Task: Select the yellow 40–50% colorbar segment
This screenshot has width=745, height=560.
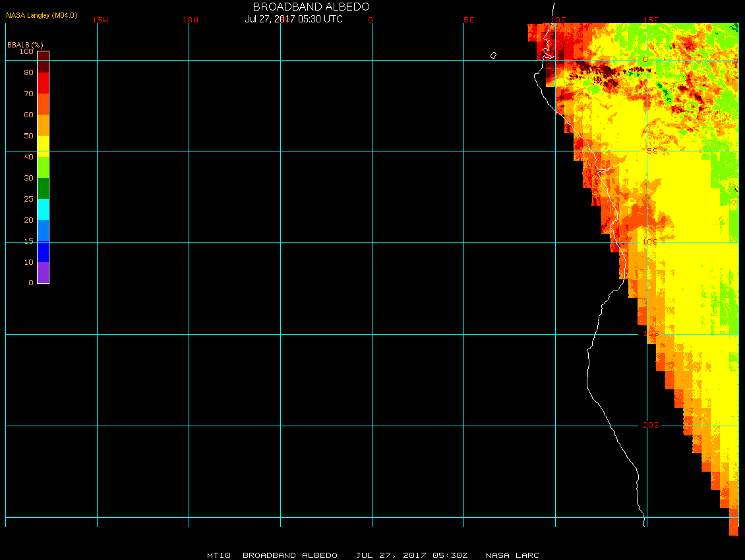Action: [43, 146]
